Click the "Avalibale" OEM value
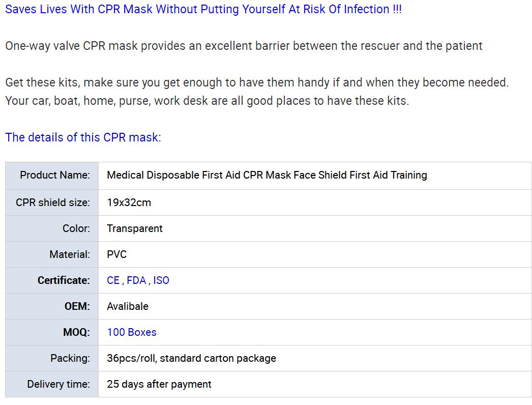532x405 pixels. click(128, 306)
